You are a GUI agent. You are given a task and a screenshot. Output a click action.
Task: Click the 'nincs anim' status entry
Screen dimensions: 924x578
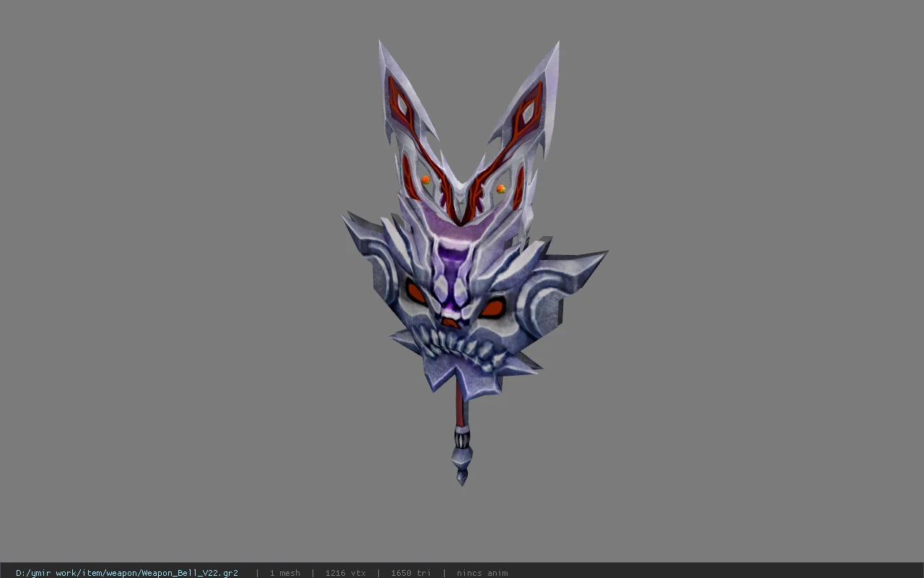482,573
